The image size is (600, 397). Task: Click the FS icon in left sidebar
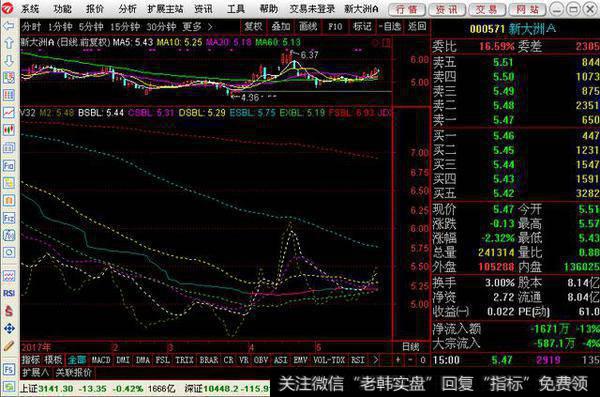point(9,369)
